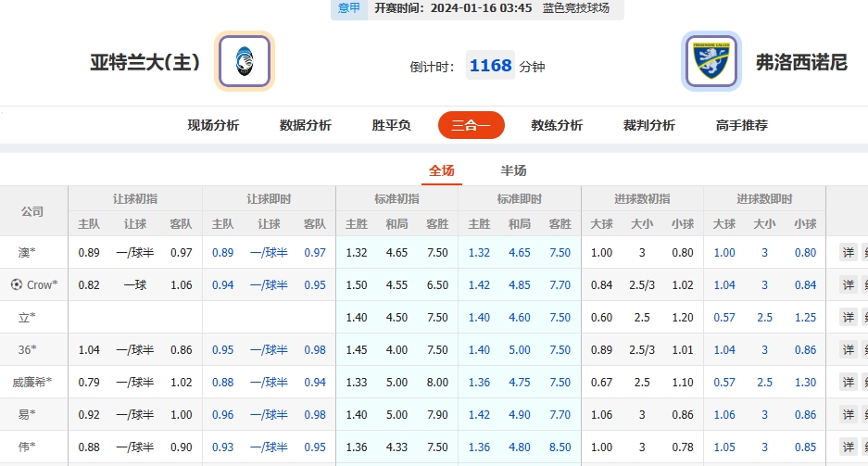Screen dimensions: 868x466
Task: Select the 胜平负 tab
Action: [x=391, y=125]
